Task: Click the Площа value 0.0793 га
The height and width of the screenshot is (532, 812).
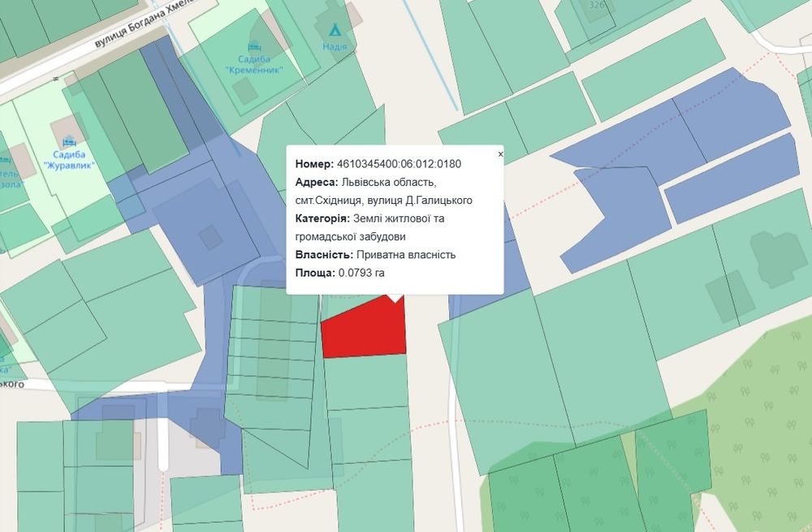Action: tap(361, 273)
